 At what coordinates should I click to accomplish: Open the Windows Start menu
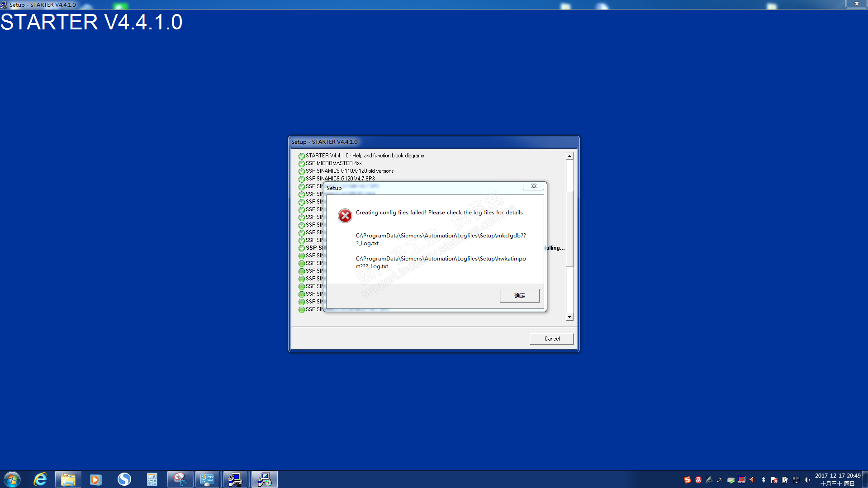(12, 479)
